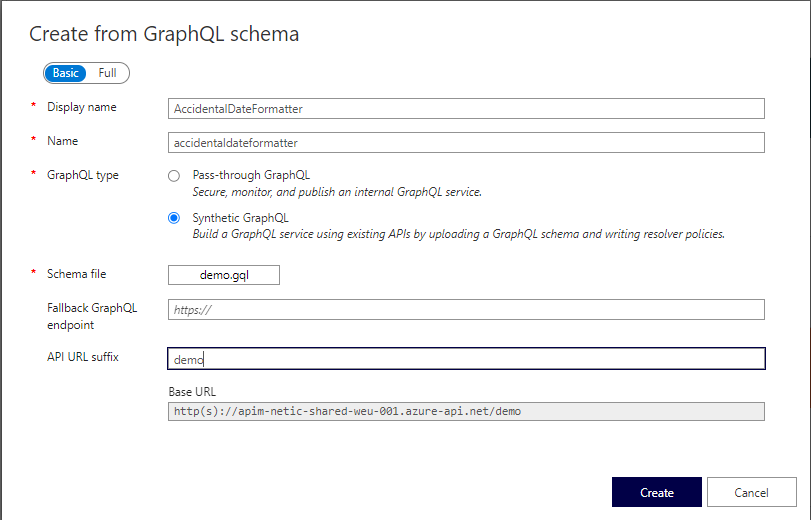Click the "API URL suffix" label
Viewport: 811px width, 520px height.
[x=83, y=357]
